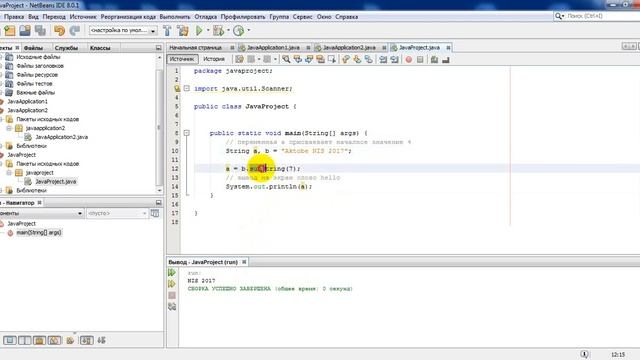Viewport: 640px width, 360px height.
Task: Click the Источник source view button
Action: tap(182, 59)
